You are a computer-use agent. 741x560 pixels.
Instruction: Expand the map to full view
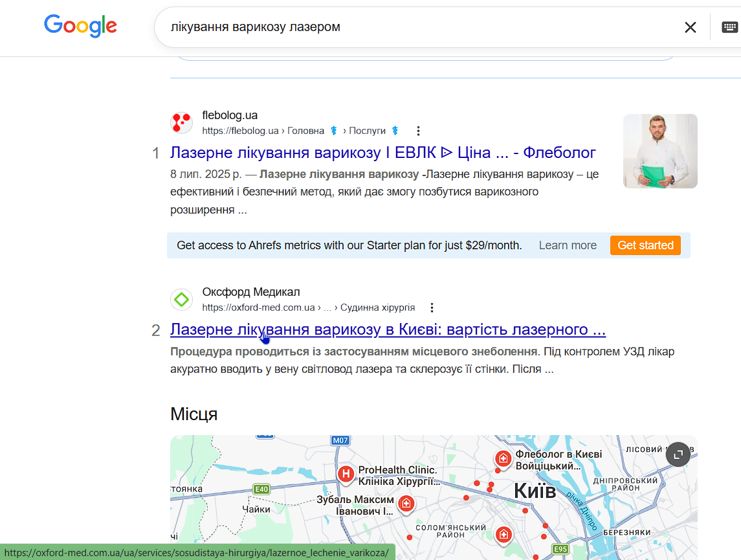pos(678,454)
